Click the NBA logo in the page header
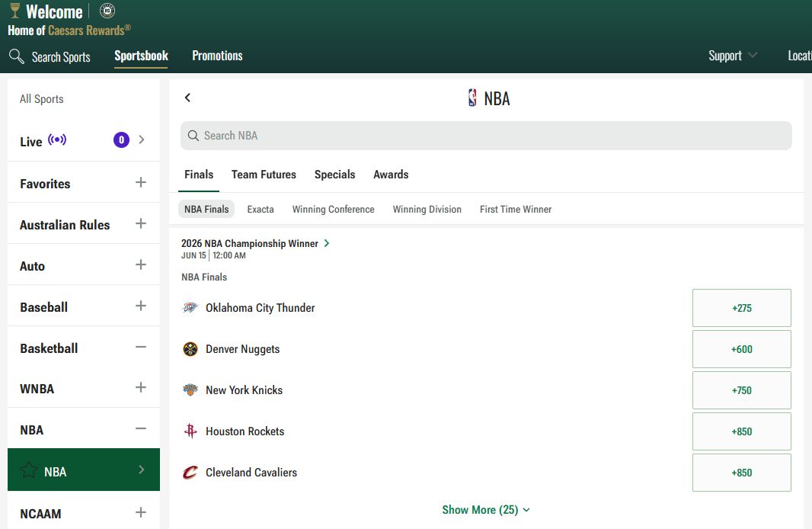Screen dimensions: 812x529 (x=471, y=98)
